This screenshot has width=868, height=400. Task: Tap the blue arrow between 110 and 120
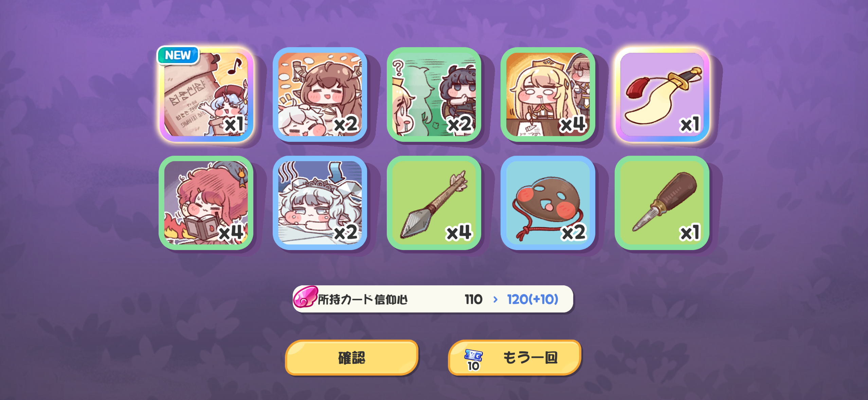[x=495, y=299]
